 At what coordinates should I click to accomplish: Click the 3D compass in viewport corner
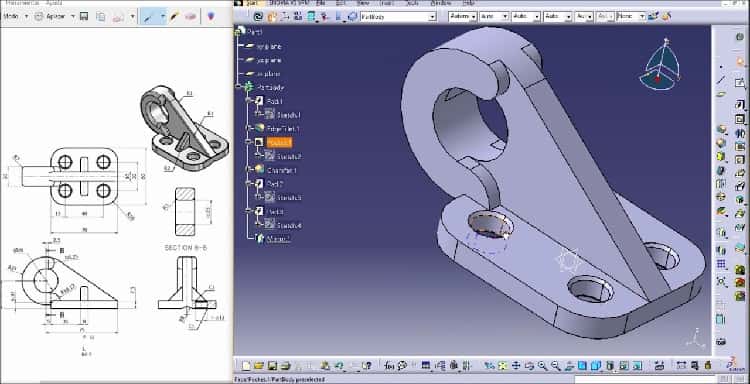point(661,66)
